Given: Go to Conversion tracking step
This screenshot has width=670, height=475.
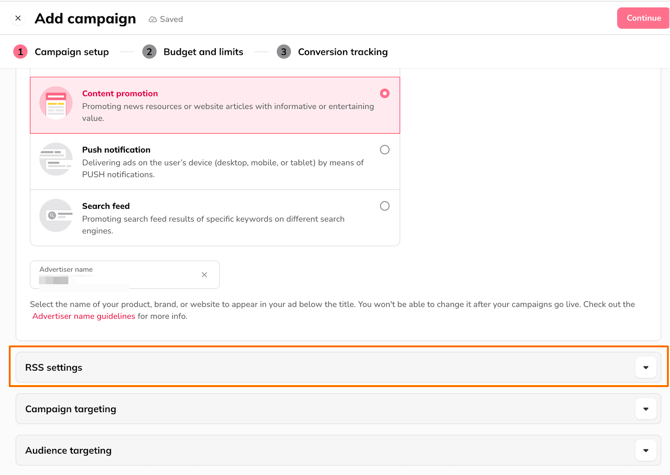Looking at the screenshot, I should pos(342,52).
